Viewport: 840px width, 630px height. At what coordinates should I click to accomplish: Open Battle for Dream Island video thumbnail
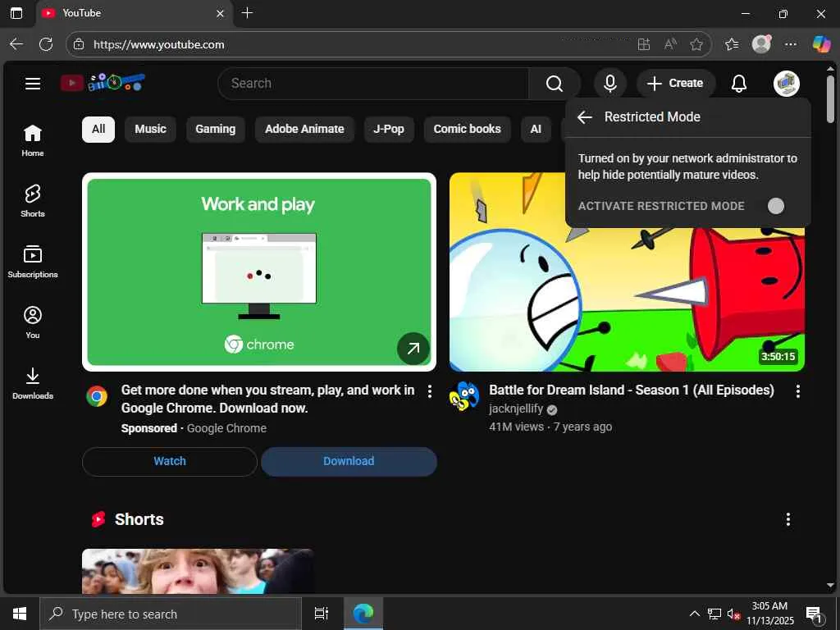[x=627, y=272]
